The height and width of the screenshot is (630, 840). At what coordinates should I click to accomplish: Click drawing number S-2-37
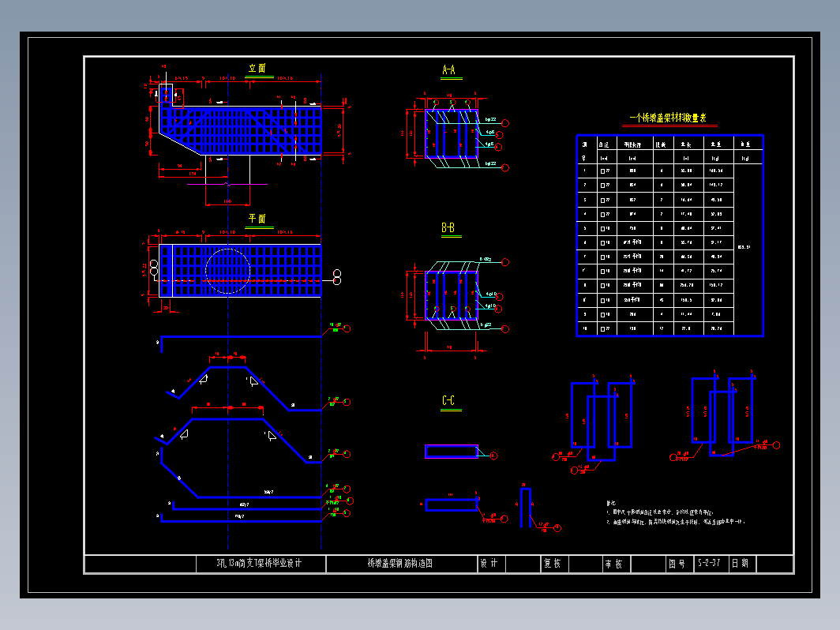(x=708, y=564)
